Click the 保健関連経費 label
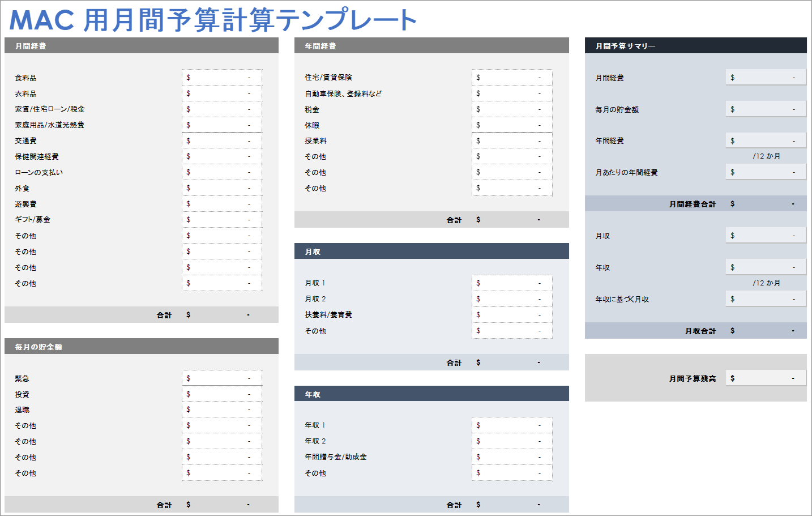Screen dimensions: 812x516 click(37, 157)
